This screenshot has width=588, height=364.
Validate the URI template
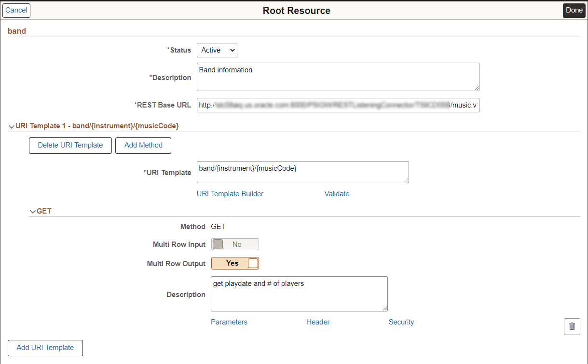(337, 193)
